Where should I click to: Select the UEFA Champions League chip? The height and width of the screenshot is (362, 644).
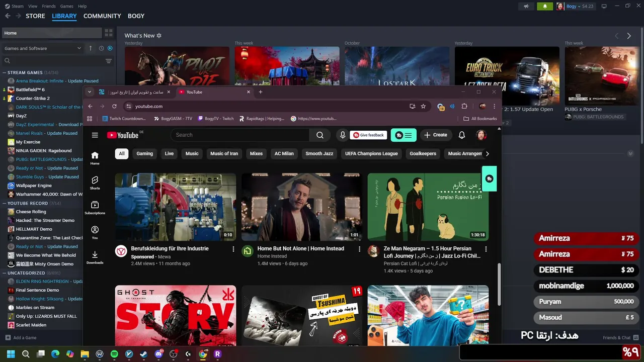(371, 154)
